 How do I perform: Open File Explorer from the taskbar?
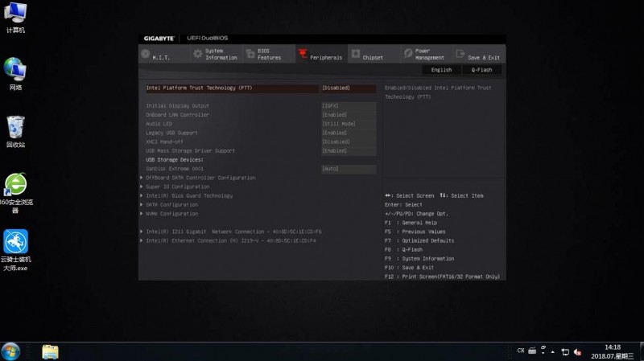point(50,352)
